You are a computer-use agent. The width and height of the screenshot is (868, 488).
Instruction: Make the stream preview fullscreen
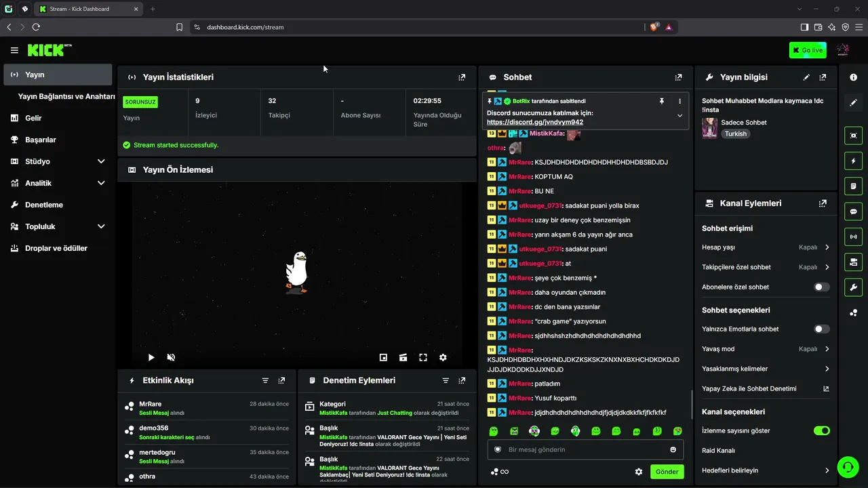423,357
